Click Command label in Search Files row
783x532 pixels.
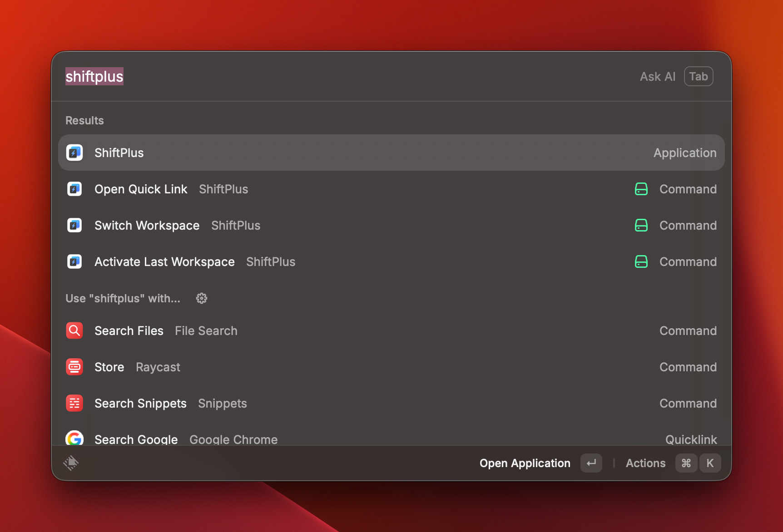coord(688,330)
